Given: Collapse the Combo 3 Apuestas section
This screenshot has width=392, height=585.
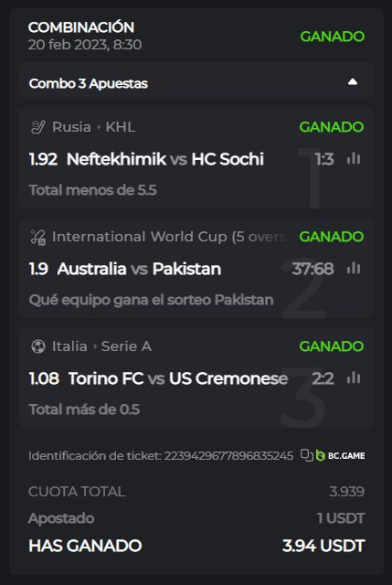Looking at the screenshot, I should [353, 82].
